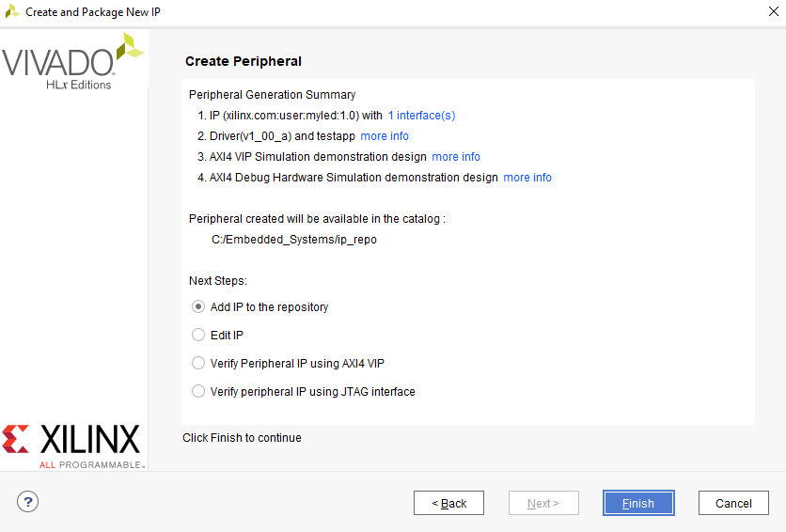Open help with the question mark icon
Screen dimensions: 786x532
28,502
